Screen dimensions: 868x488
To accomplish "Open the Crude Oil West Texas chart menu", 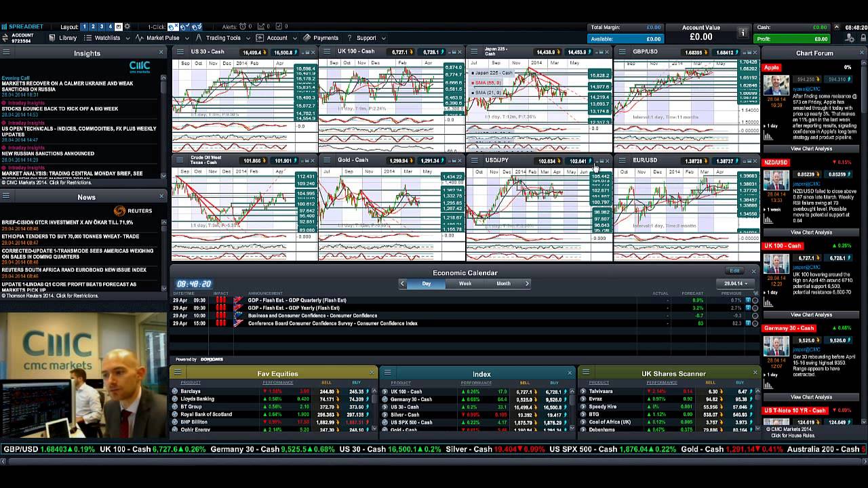I will pos(180,160).
